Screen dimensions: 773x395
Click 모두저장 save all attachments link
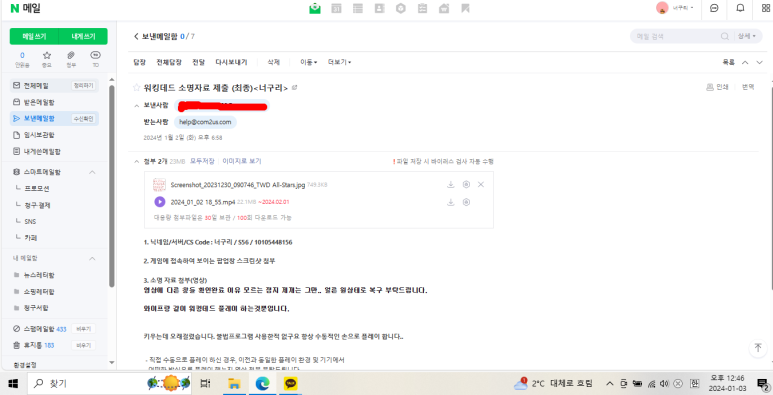point(203,161)
